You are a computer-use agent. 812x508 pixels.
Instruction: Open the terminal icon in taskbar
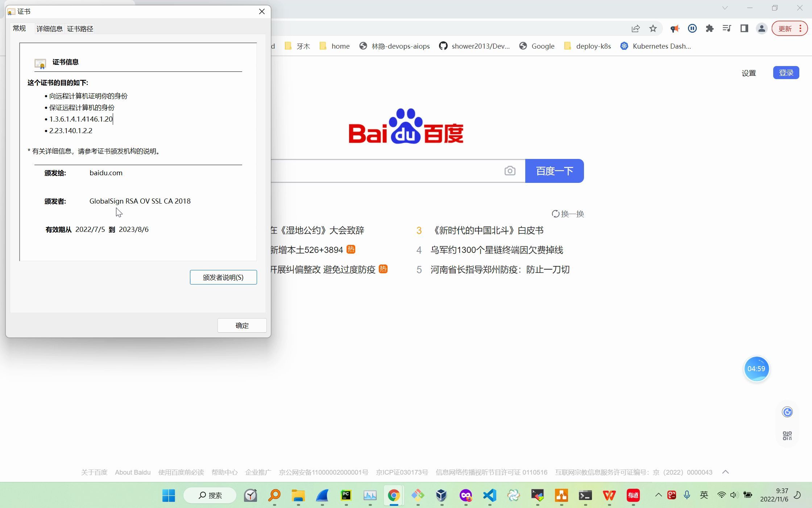click(585, 495)
